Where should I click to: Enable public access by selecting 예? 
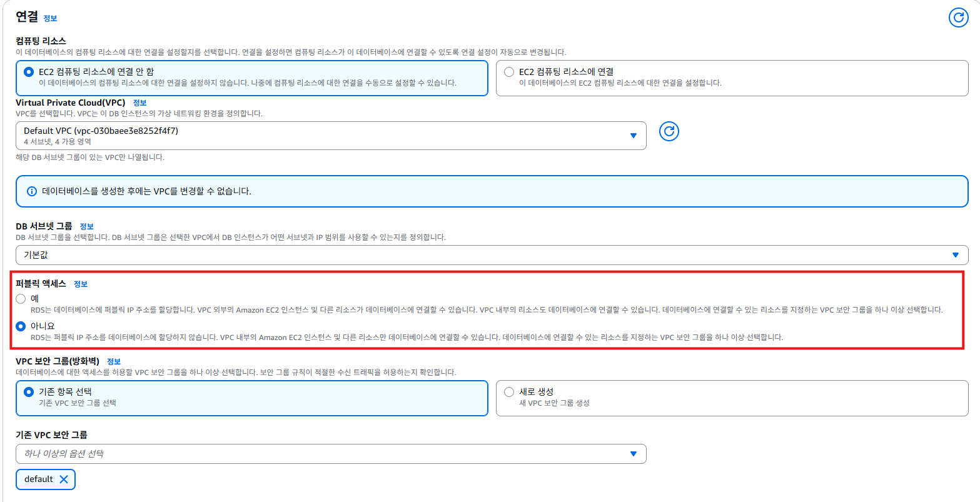point(21,299)
